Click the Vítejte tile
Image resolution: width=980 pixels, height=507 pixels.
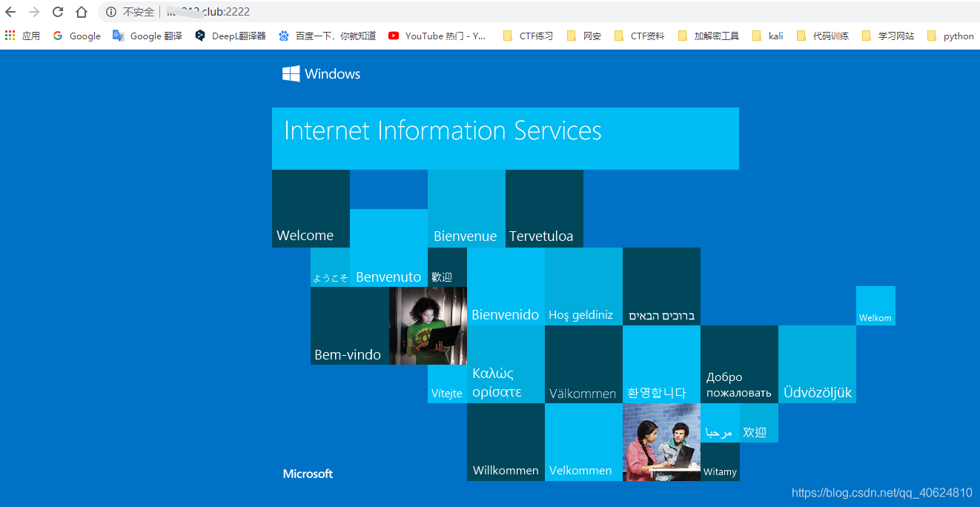point(447,384)
